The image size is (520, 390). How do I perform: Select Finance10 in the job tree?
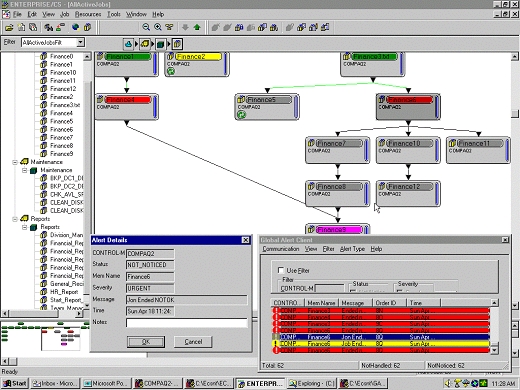(63, 72)
